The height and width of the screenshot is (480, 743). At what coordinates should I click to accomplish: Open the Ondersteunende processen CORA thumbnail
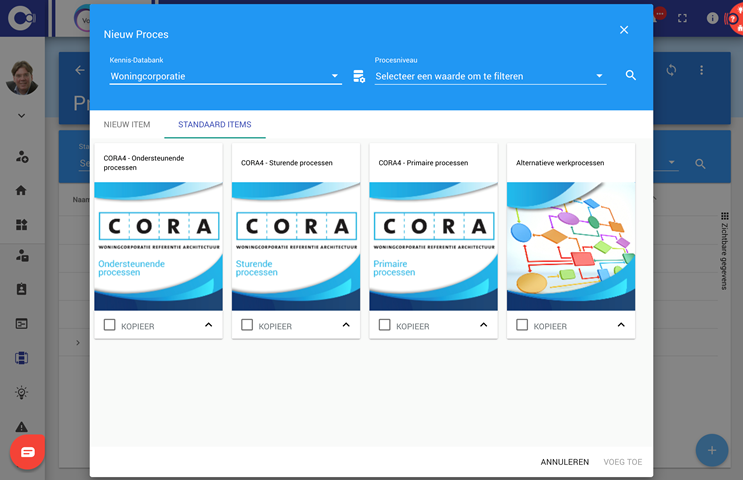point(158,246)
